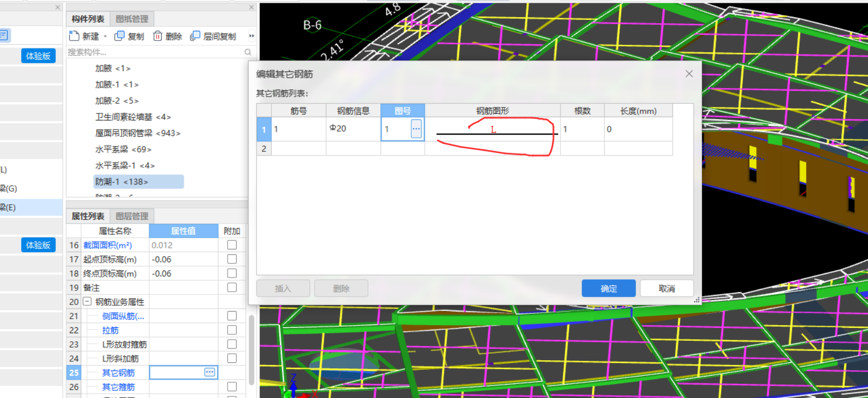Select 加腋-2 <5> in component list

[117, 100]
